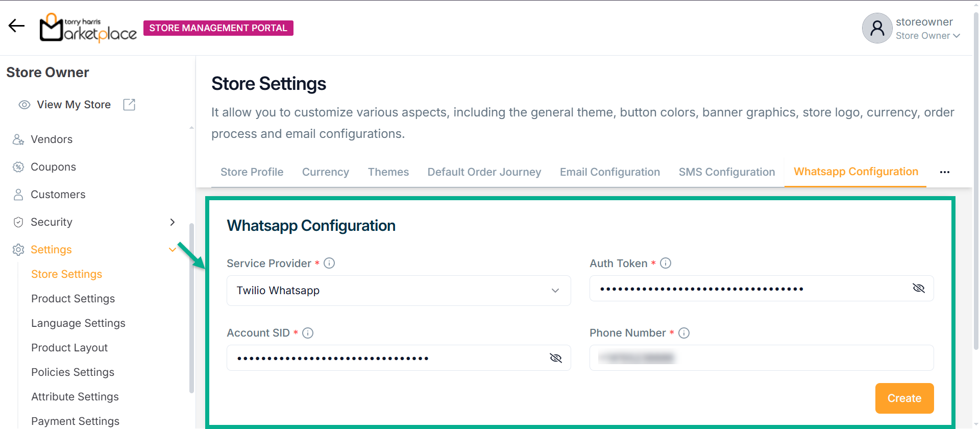This screenshot has height=429, width=980.
Task: Click the sidebar vertical scrollbar
Action: (191, 306)
